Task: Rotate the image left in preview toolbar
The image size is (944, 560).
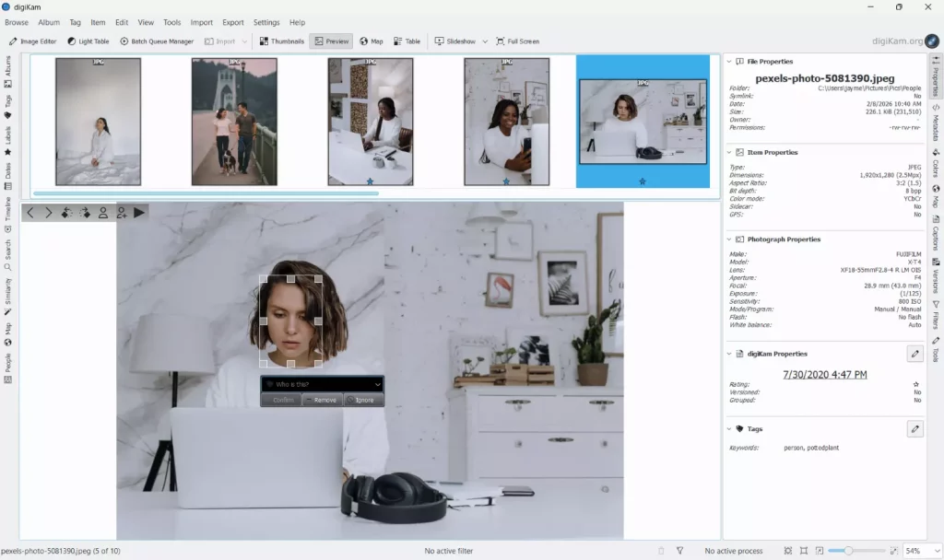Action: [x=66, y=213]
